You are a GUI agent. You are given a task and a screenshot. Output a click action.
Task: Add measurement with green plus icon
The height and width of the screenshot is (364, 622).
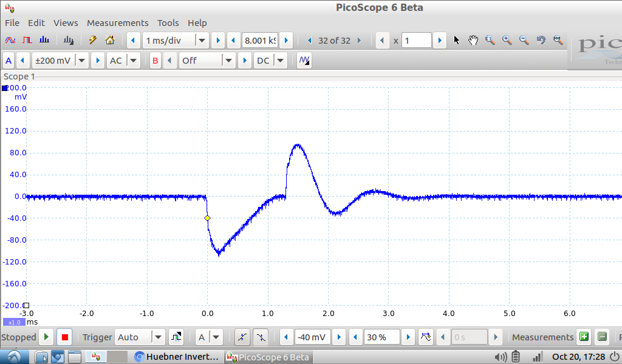tap(583, 337)
